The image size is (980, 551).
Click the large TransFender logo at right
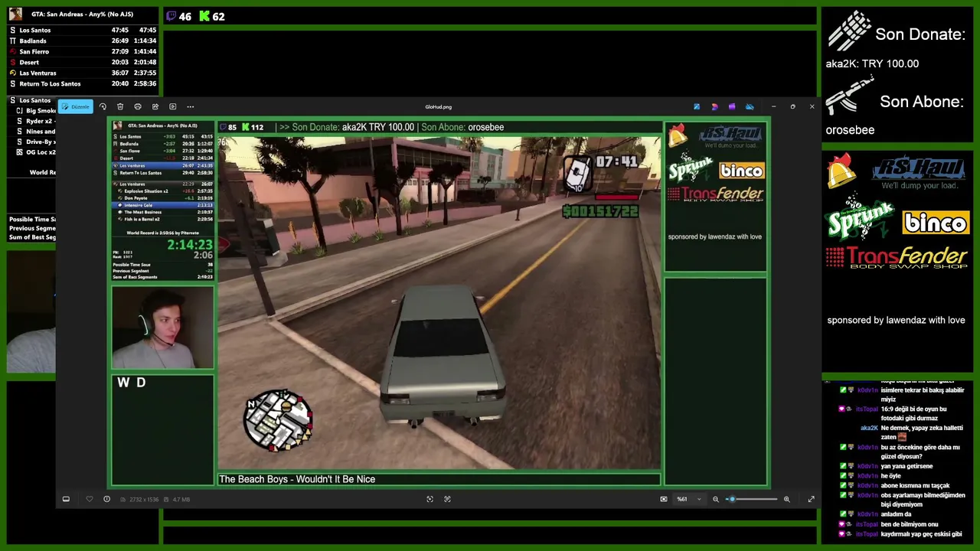[897, 257]
